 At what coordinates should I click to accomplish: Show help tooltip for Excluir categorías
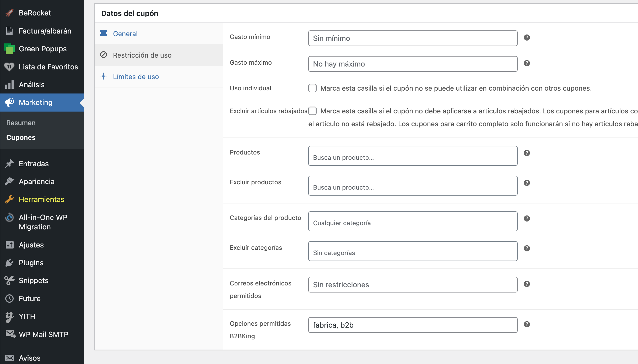[527, 248]
